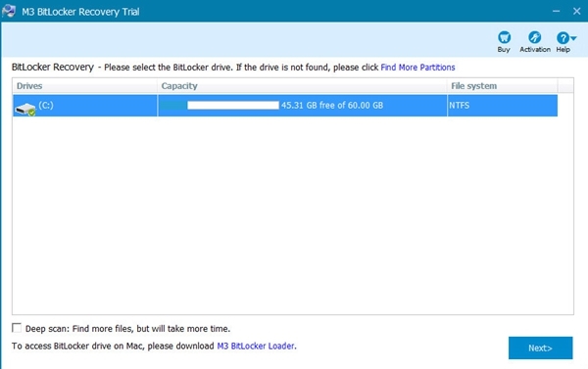
Task: Sort by the Capacity column header
Action: coord(302,86)
